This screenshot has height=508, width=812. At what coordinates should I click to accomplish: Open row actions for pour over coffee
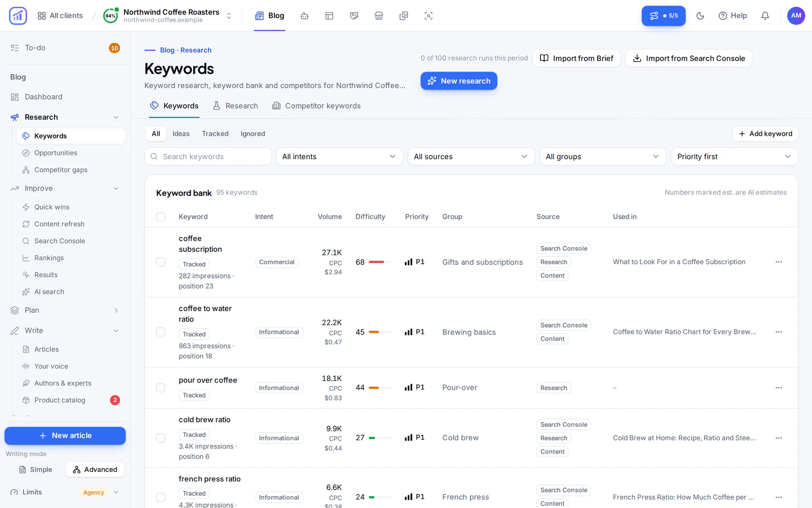pos(779,388)
